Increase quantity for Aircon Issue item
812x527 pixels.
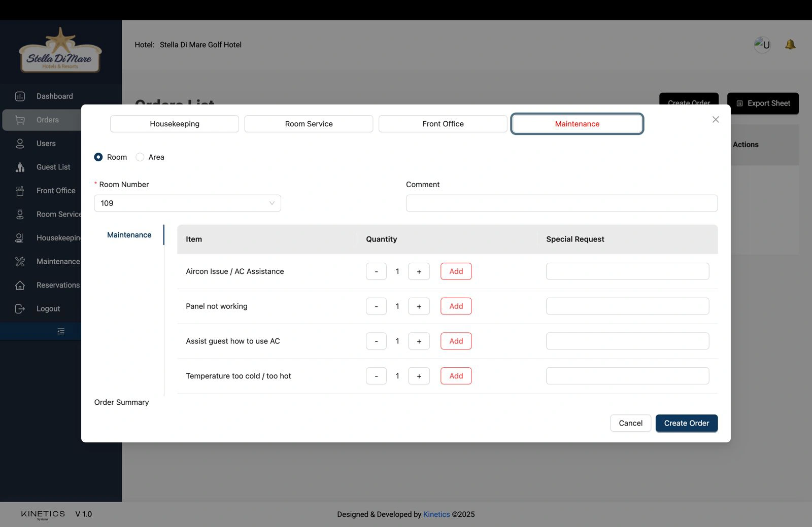pos(419,271)
